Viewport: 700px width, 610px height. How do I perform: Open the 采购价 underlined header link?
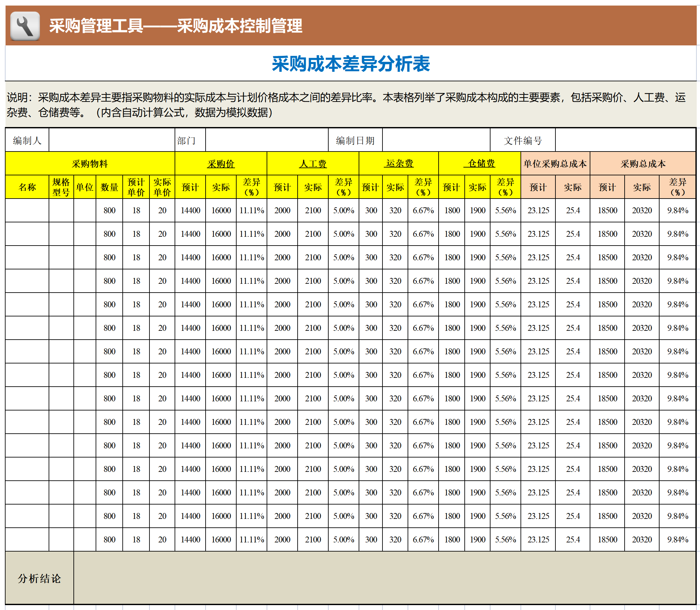(221, 164)
